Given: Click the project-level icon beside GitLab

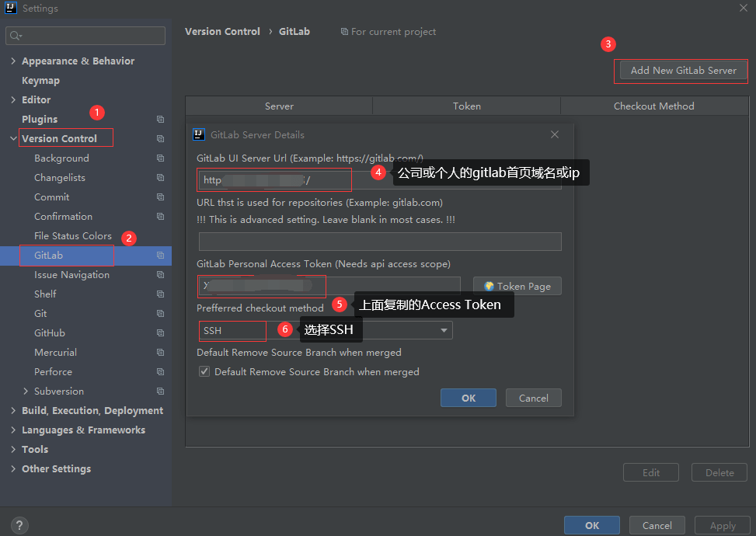Looking at the screenshot, I should click(x=161, y=256).
